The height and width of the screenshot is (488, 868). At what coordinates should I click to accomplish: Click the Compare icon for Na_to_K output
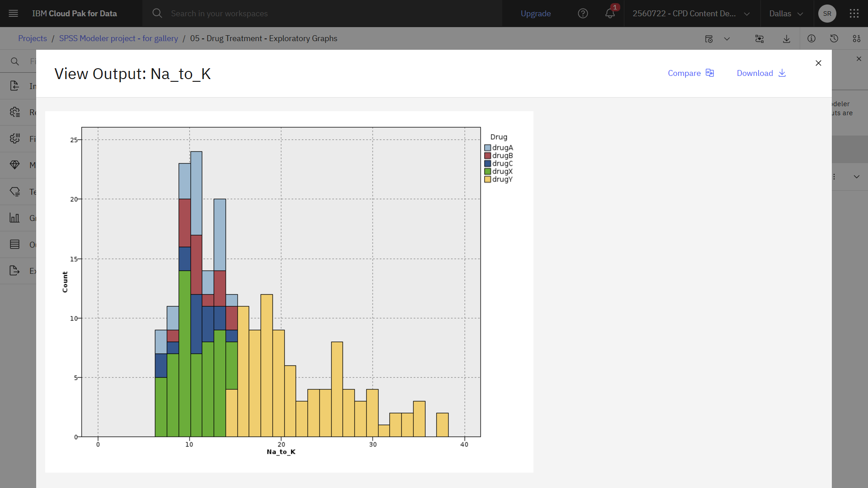(x=711, y=73)
